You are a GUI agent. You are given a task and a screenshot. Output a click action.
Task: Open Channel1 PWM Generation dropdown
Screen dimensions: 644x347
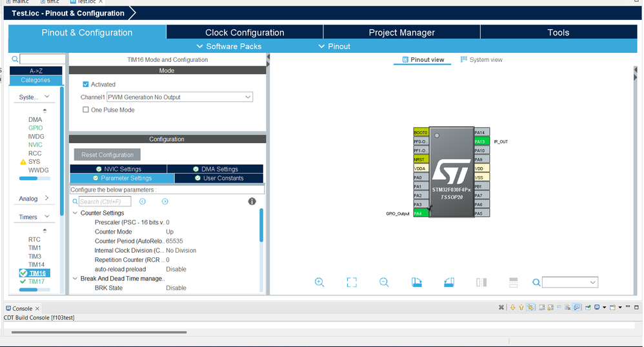point(179,97)
